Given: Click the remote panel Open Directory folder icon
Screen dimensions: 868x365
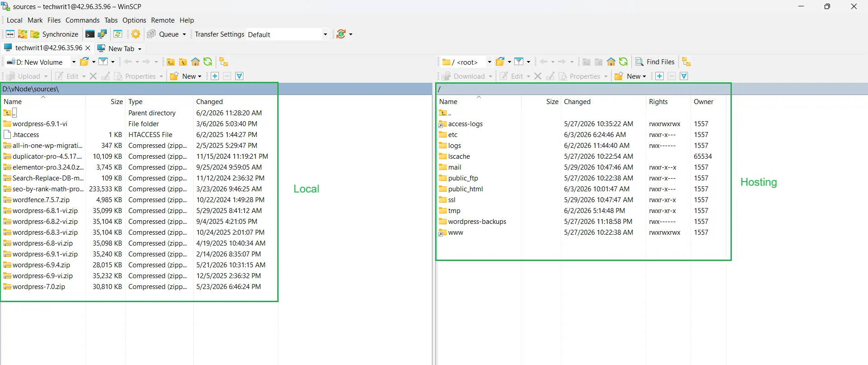Looking at the screenshot, I should tap(500, 62).
